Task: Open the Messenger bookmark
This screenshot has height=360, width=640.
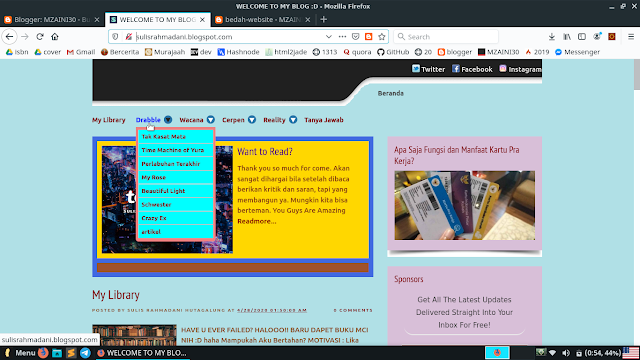Action: click(x=577, y=52)
